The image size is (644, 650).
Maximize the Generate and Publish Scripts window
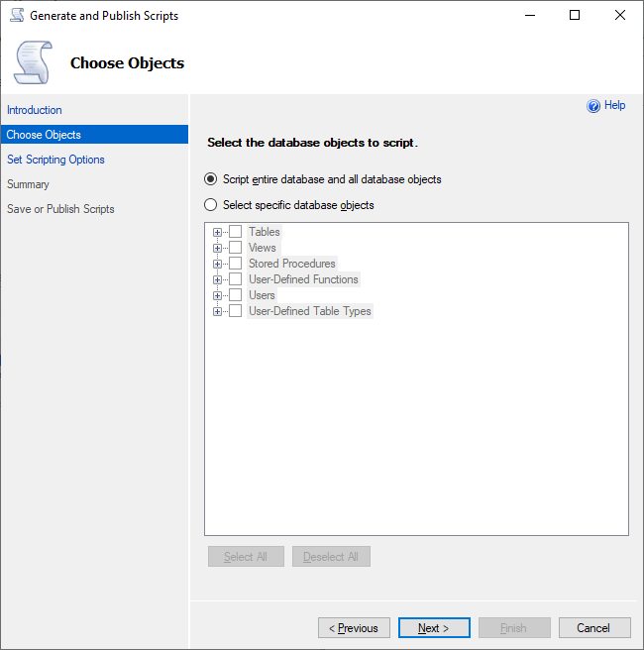click(575, 16)
